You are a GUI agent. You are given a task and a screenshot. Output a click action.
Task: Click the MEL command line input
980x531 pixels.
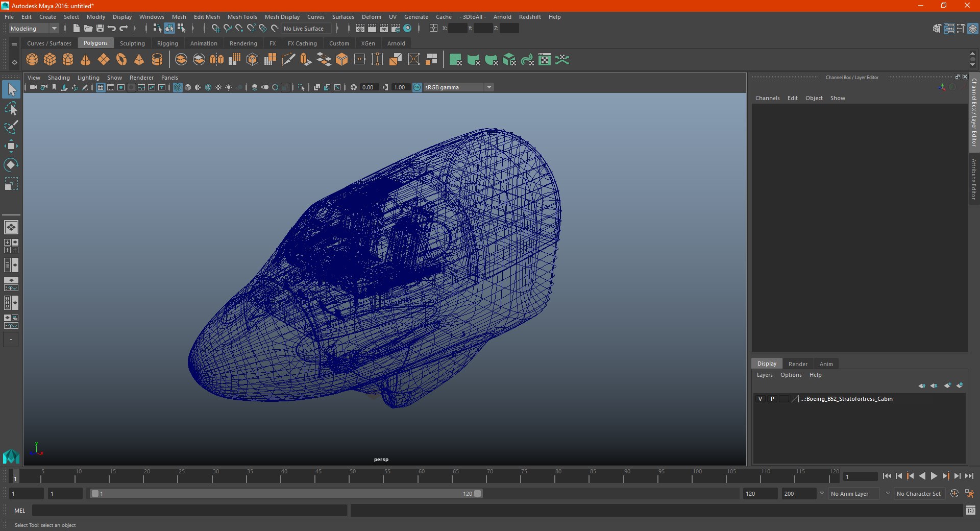tap(189, 511)
